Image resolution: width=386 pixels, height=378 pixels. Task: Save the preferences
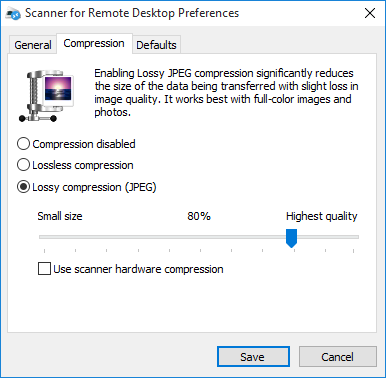pyautogui.click(x=253, y=357)
